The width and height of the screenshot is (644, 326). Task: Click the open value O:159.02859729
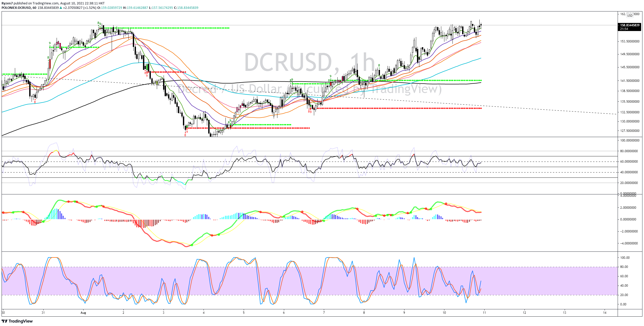110,8
